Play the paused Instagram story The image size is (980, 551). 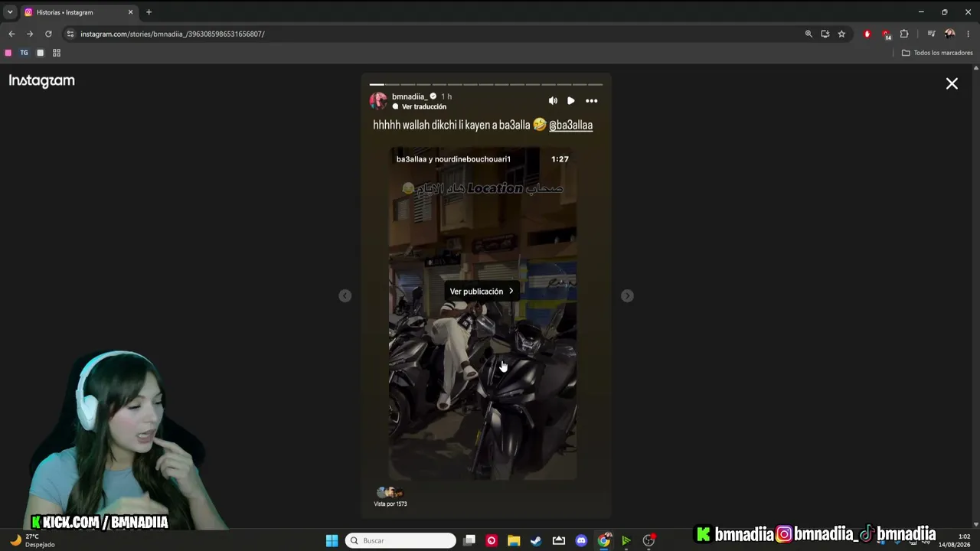point(571,101)
